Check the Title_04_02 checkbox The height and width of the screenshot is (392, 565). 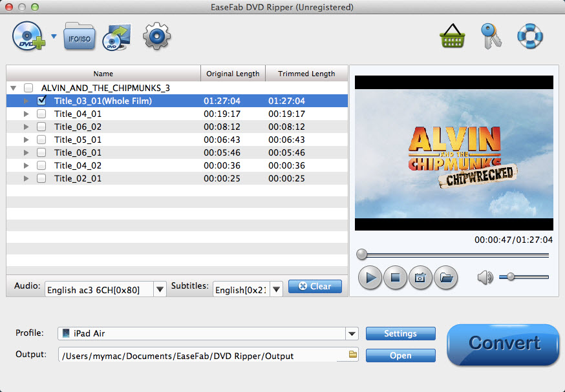click(x=41, y=165)
